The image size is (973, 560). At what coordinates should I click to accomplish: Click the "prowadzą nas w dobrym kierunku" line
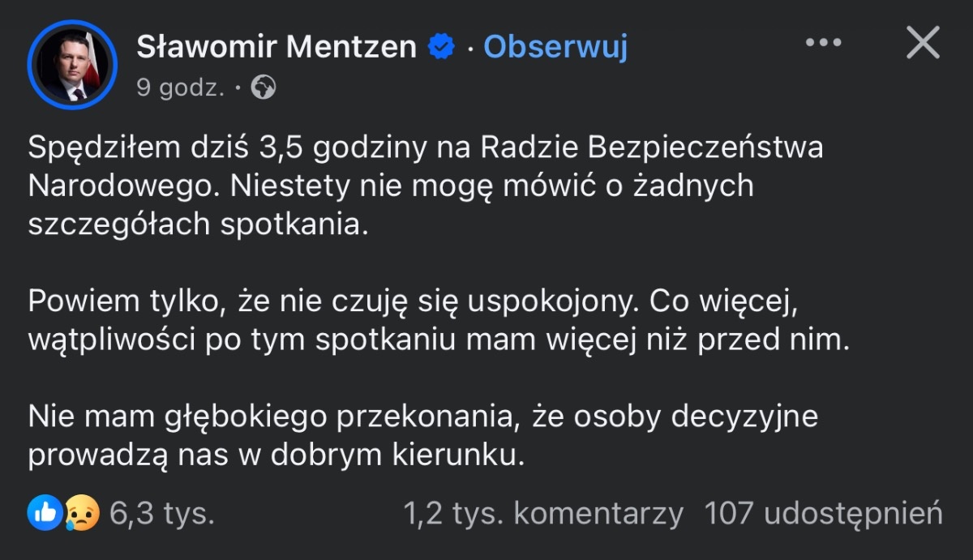pos(276,455)
